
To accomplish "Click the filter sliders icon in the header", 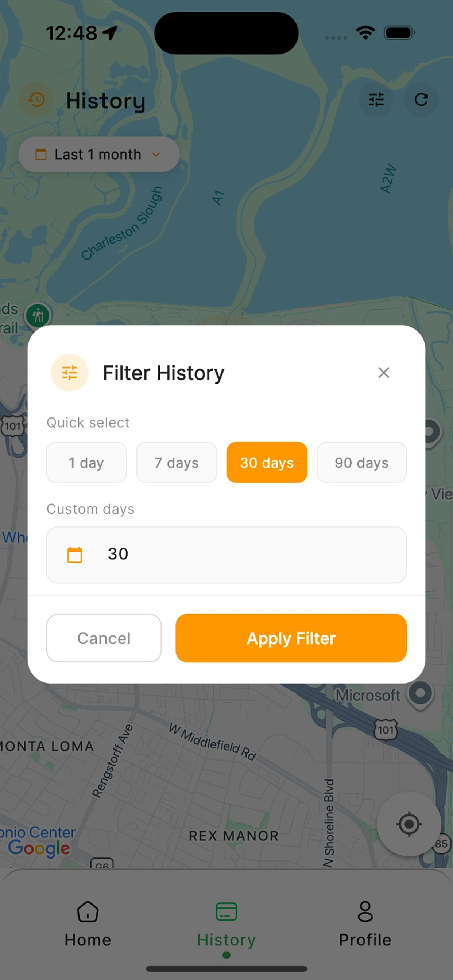I will (376, 100).
